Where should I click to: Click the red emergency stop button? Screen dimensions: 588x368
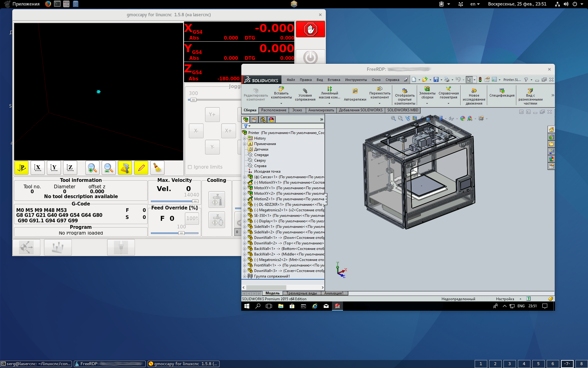[310, 29]
